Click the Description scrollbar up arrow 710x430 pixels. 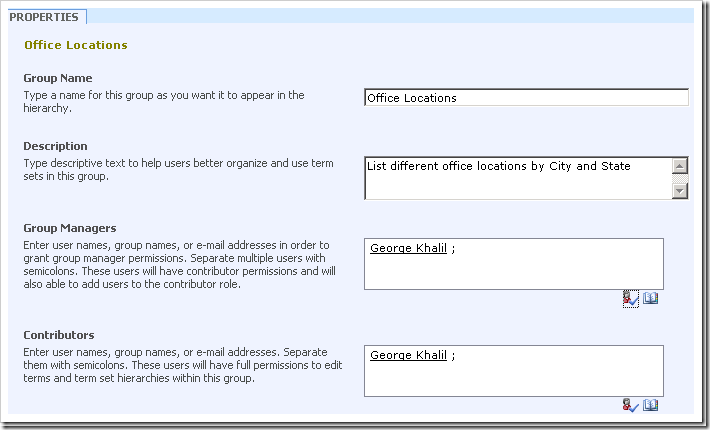point(680,166)
